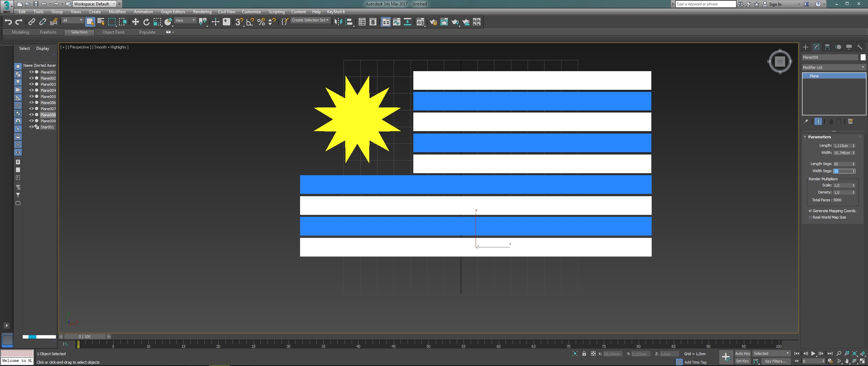Click the Mirror tool icon
868x366 pixels.
[x=338, y=22]
